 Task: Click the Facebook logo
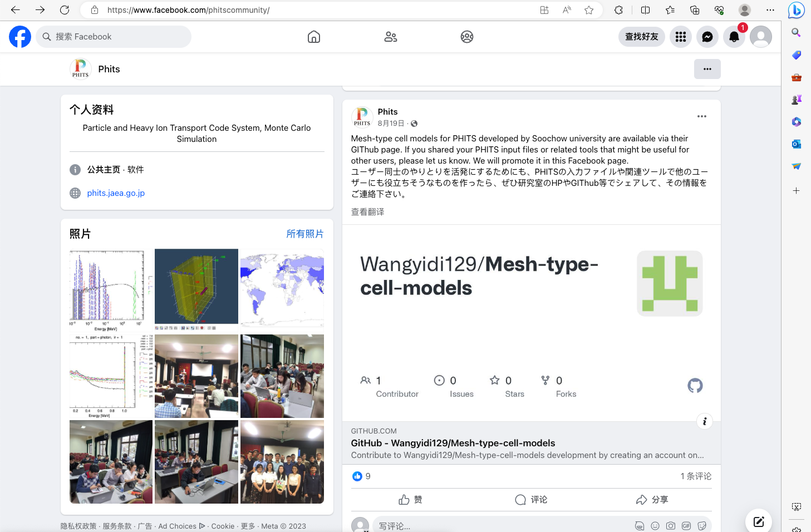point(20,37)
